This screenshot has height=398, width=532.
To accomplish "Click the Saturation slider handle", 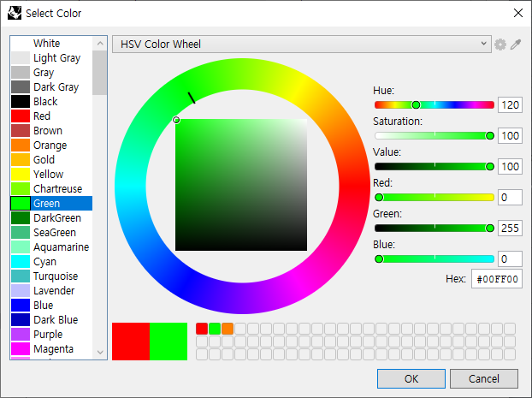I will [489, 136].
